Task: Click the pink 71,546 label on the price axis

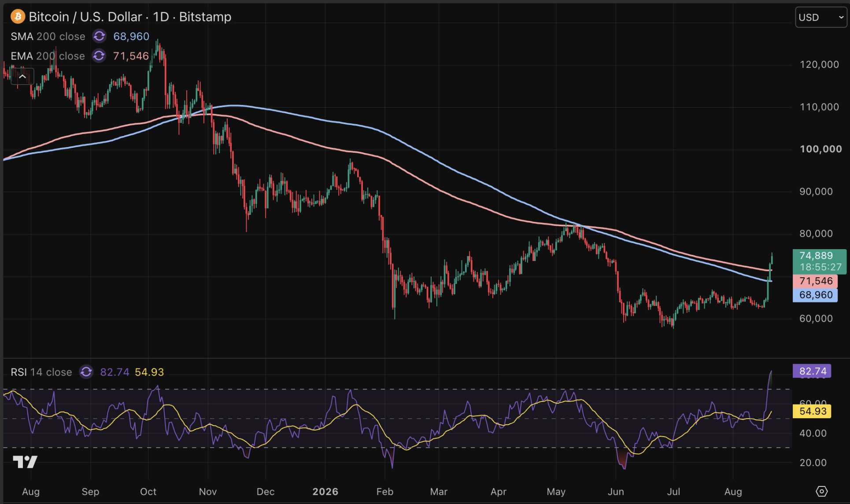Action: click(x=815, y=281)
